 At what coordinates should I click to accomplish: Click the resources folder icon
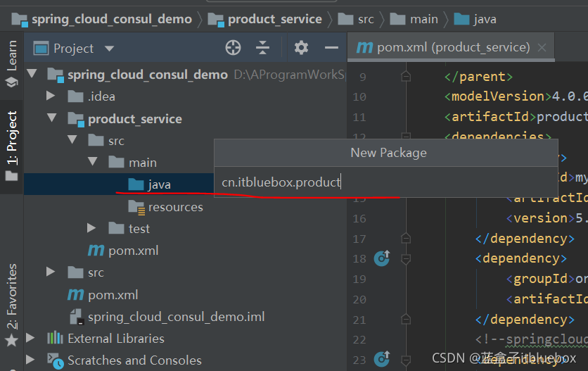click(x=136, y=207)
